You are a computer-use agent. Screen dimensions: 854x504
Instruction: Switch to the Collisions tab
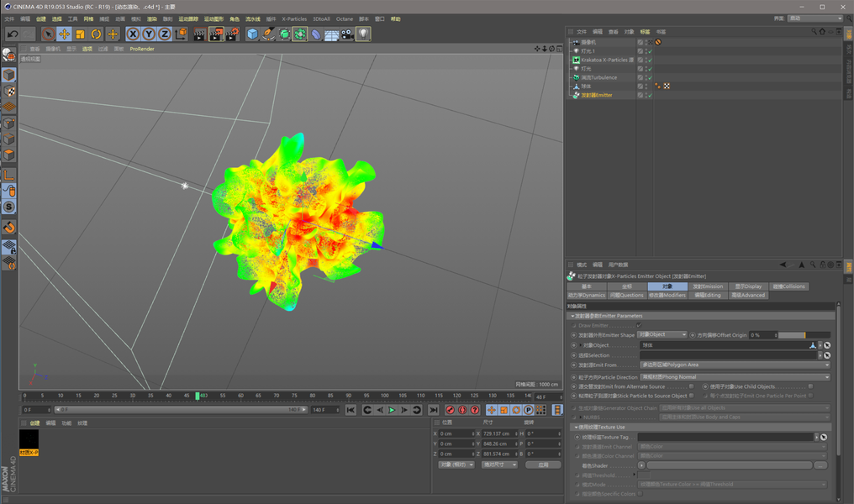coord(788,286)
